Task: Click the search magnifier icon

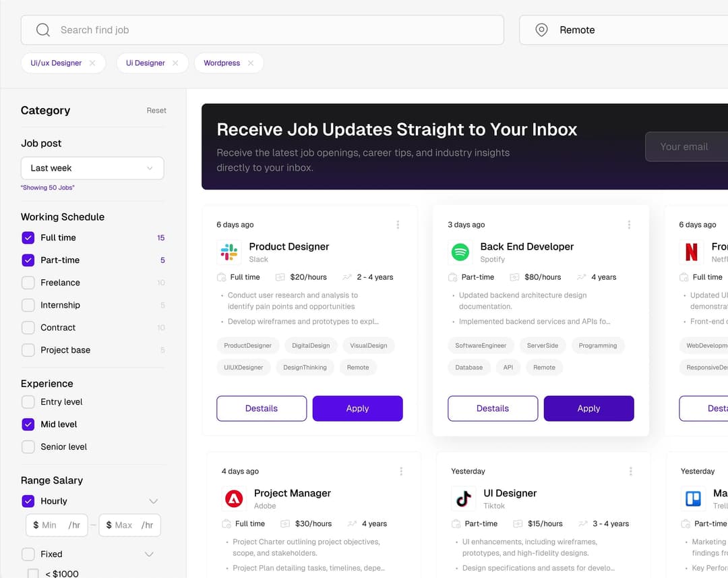Action: 42,30
